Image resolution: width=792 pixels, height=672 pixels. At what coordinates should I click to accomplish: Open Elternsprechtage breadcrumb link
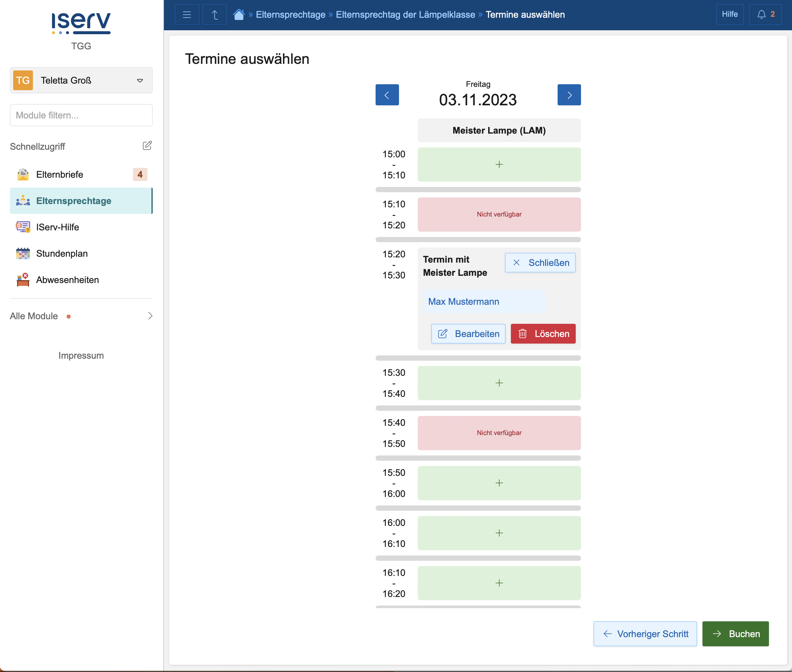(x=290, y=14)
